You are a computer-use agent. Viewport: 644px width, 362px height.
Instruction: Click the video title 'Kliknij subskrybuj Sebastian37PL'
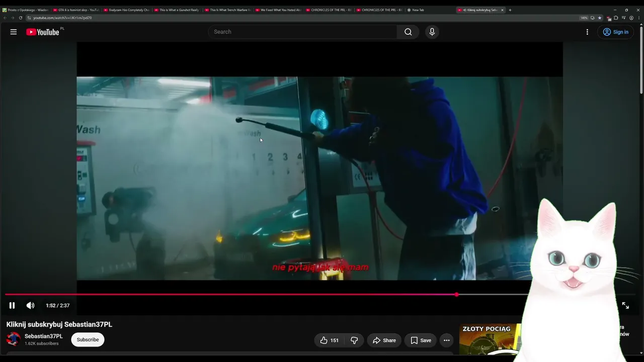tap(59, 324)
